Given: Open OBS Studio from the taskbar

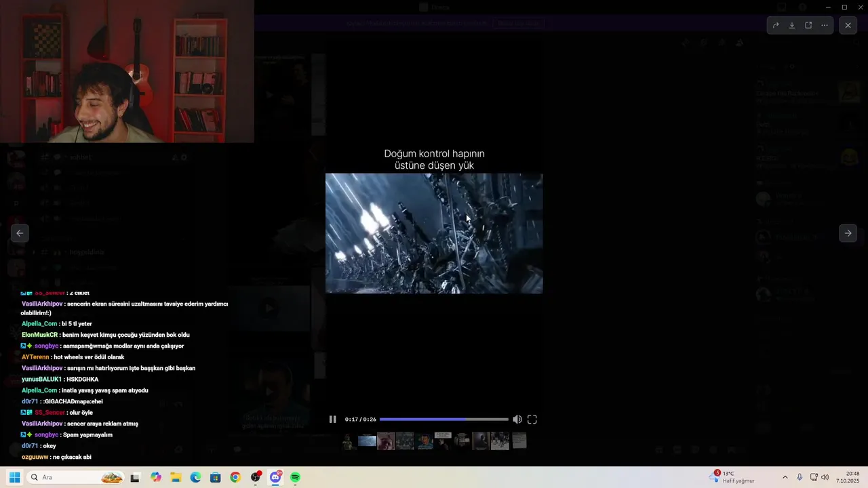Looking at the screenshot, I should click(x=256, y=477).
